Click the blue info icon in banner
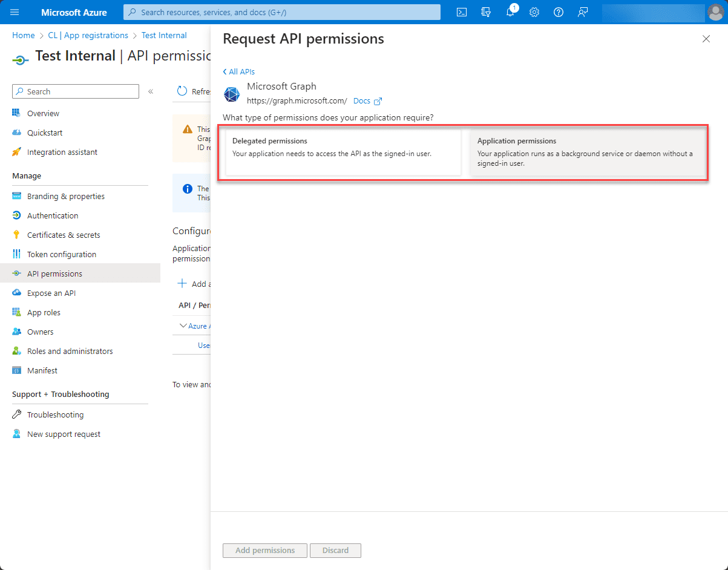The height and width of the screenshot is (570, 728). tap(188, 189)
